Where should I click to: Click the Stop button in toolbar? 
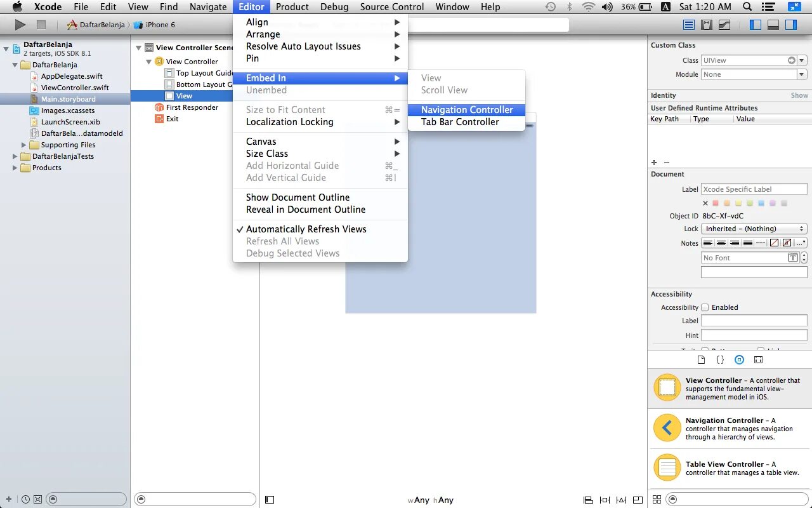[41, 25]
